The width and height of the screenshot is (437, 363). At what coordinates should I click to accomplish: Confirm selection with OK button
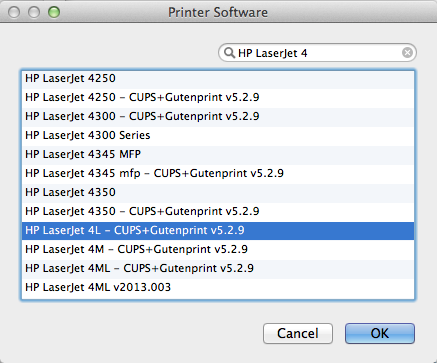[x=380, y=333]
